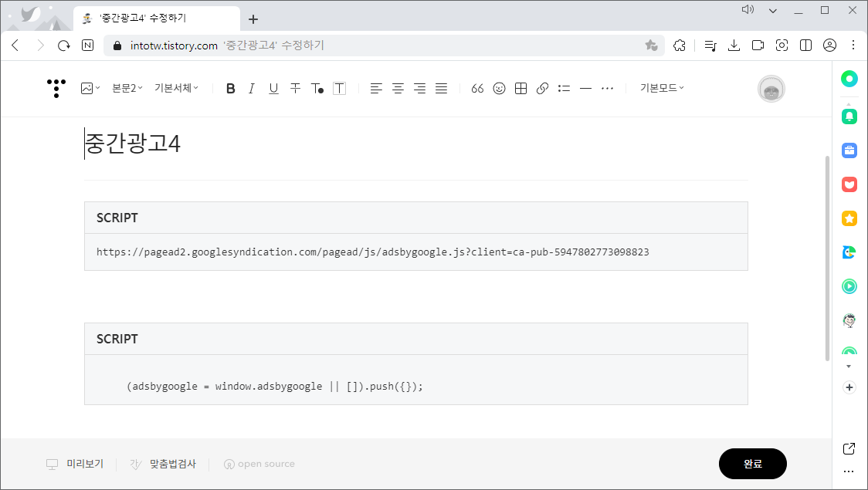
Task: Align text center
Action: (398, 89)
